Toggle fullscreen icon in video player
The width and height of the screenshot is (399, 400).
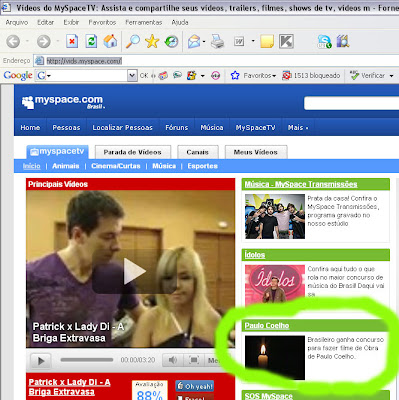(x=194, y=360)
